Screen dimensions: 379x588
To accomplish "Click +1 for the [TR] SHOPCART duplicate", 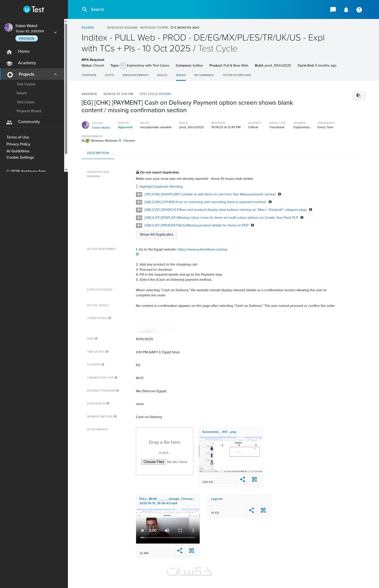I will (139, 194).
